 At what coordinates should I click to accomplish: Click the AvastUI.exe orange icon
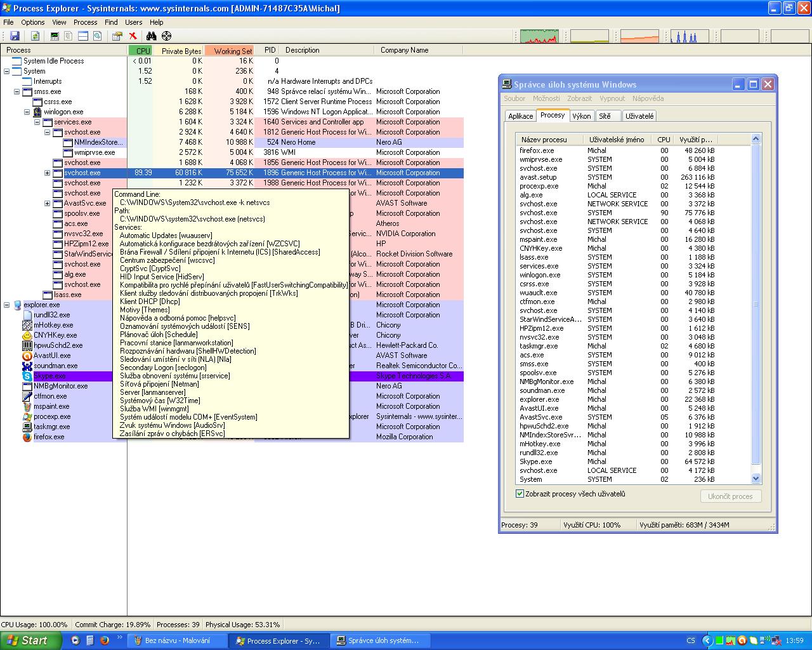27,355
